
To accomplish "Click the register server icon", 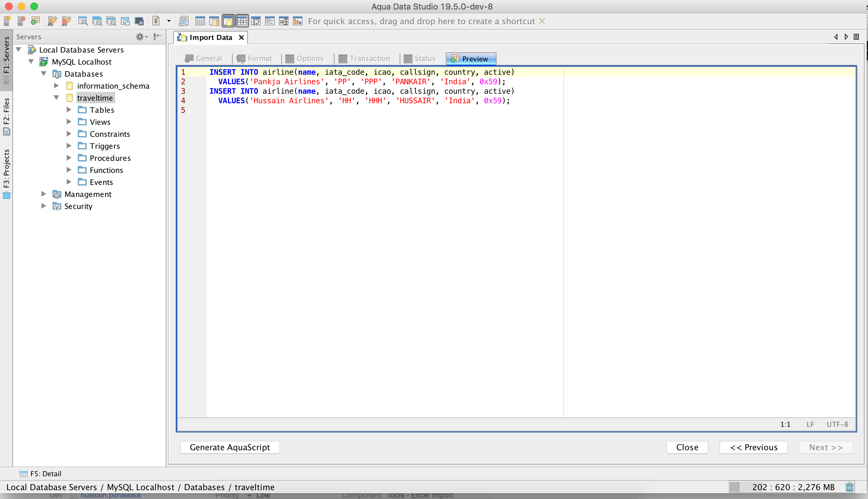I will (x=7, y=21).
